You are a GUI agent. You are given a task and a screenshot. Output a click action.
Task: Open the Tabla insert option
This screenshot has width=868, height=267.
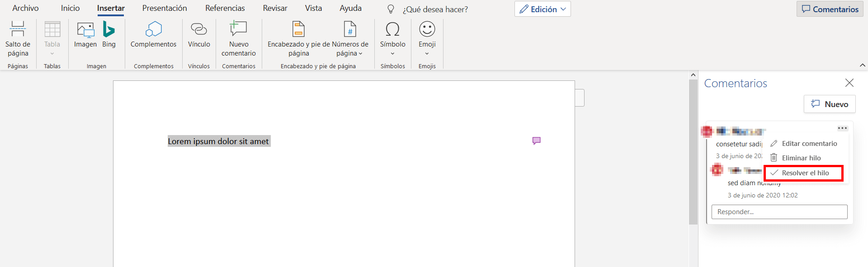[x=52, y=39]
